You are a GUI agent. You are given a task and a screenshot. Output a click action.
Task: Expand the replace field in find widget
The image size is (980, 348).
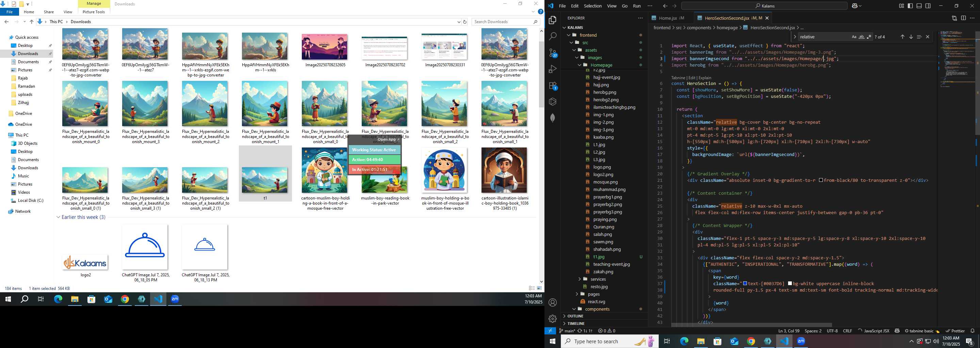795,37
